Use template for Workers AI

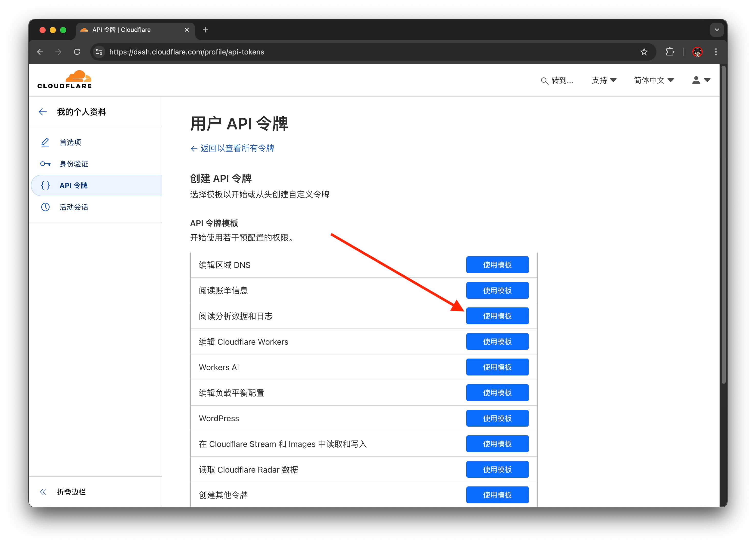(497, 367)
